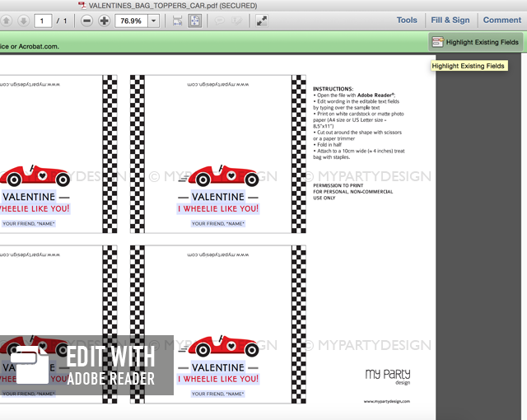Screen dimensions: 527x420
Task: Toggle Highlight Existing Fields
Action: pyautogui.click(x=476, y=41)
